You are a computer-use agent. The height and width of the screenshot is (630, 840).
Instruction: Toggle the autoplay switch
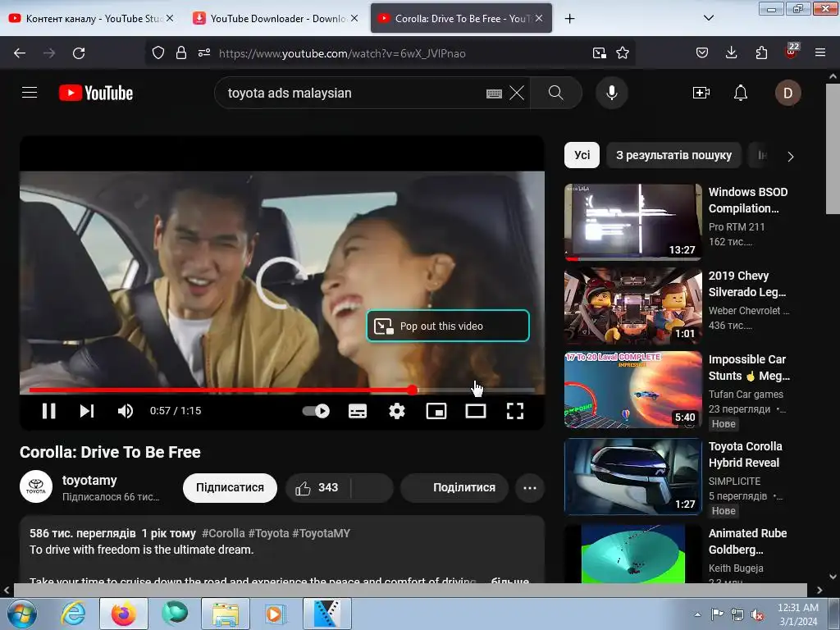click(x=316, y=411)
